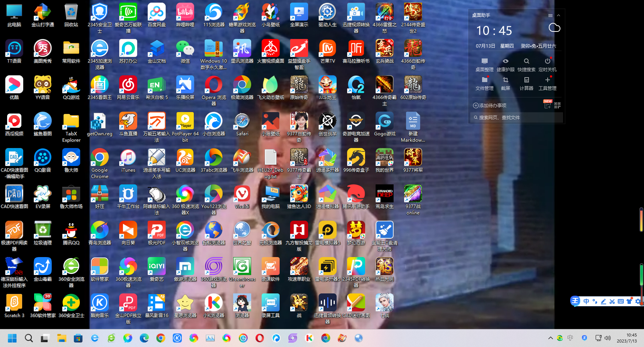This screenshot has width=644, height=347.
Task: Toggle 健康护眼 eye protection mode
Action: [x=505, y=64]
